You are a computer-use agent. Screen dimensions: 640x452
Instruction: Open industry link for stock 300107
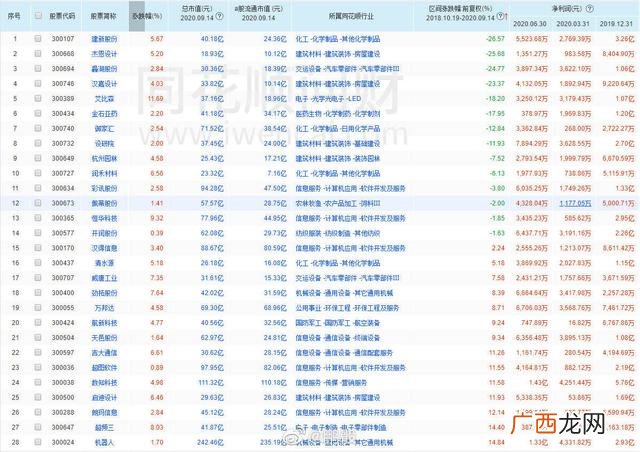338,39
